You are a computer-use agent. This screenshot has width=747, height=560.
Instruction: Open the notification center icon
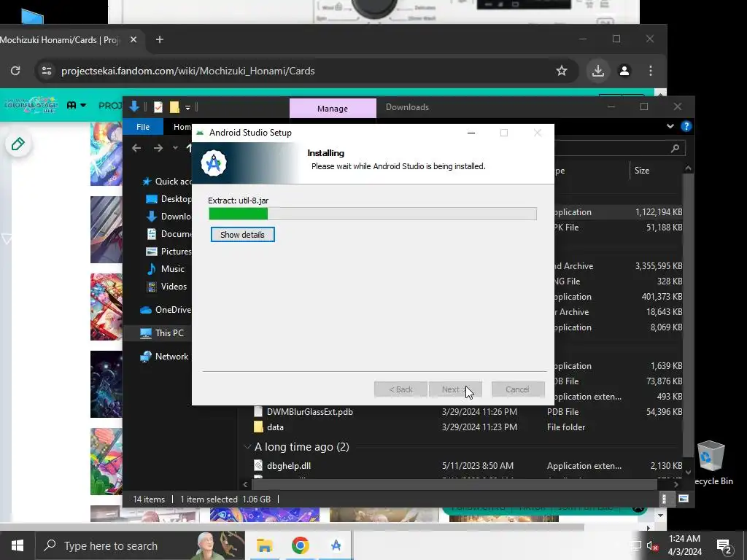point(724,545)
